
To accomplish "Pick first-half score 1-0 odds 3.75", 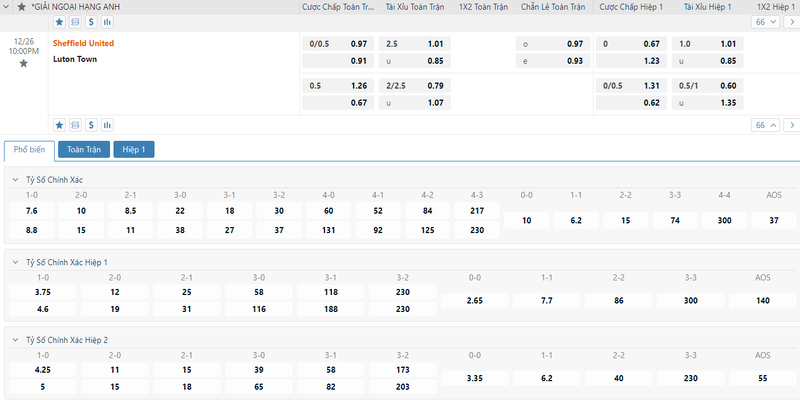I will pos(43,292).
